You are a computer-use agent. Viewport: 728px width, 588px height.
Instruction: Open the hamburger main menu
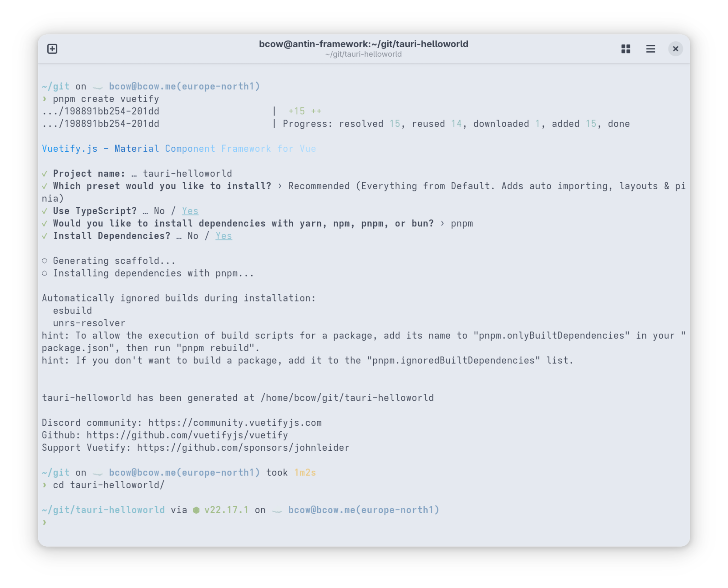650,49
